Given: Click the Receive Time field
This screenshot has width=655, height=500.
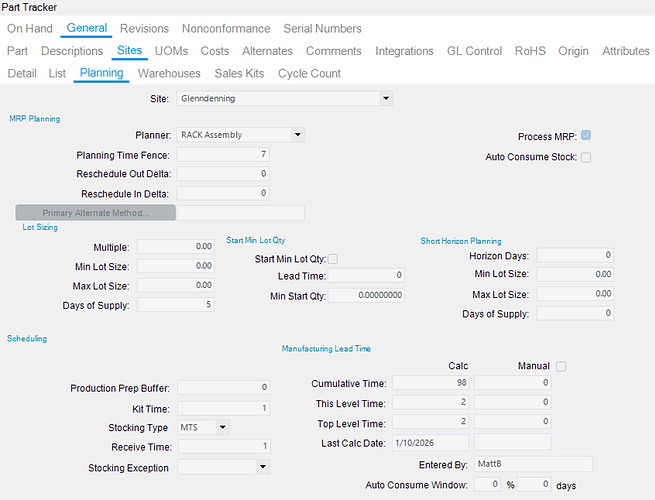Looking at the screenshot, I should tap(224, 447).
